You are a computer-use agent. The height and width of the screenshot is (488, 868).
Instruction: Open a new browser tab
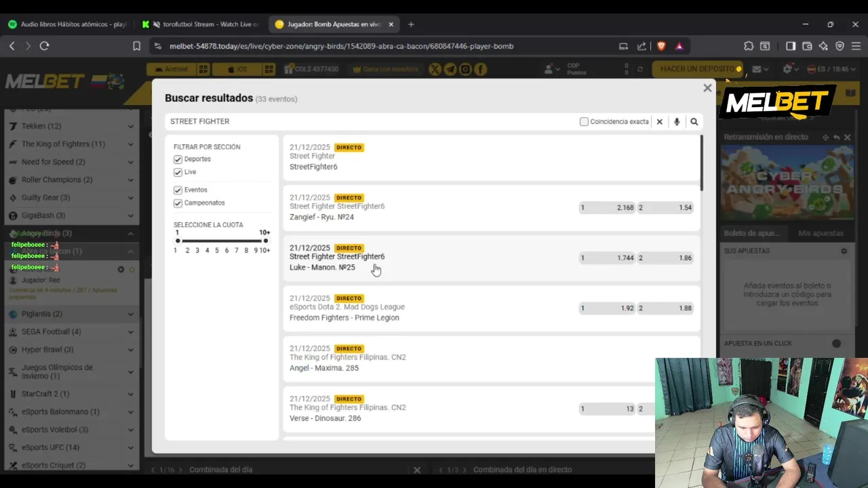point(411,24)
